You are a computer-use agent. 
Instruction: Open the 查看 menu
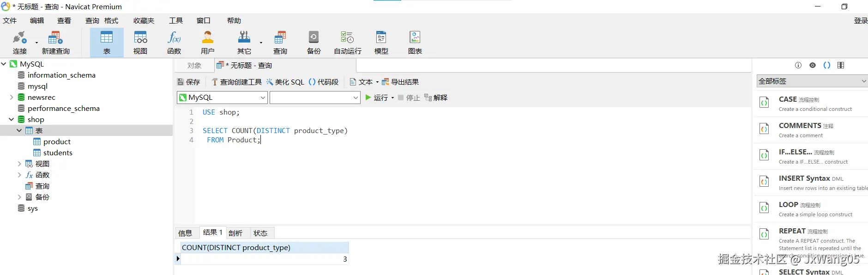pos(64,21)
